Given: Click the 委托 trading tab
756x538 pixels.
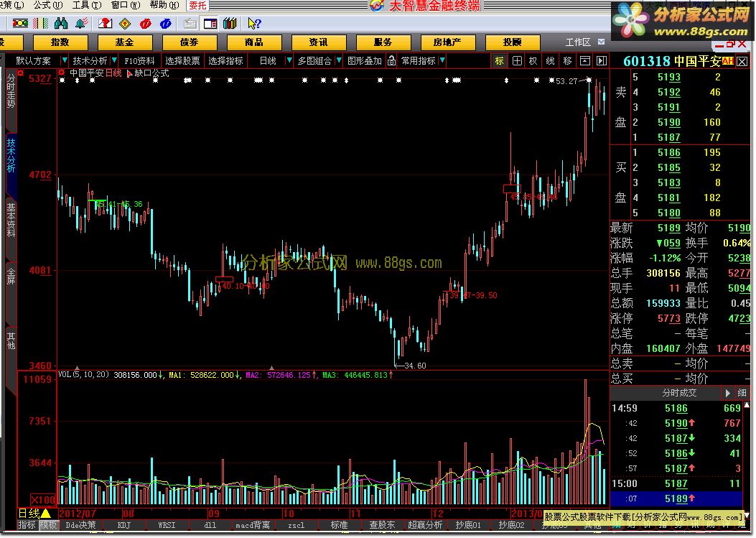Looking at the screenshot, I should point(197,5).
